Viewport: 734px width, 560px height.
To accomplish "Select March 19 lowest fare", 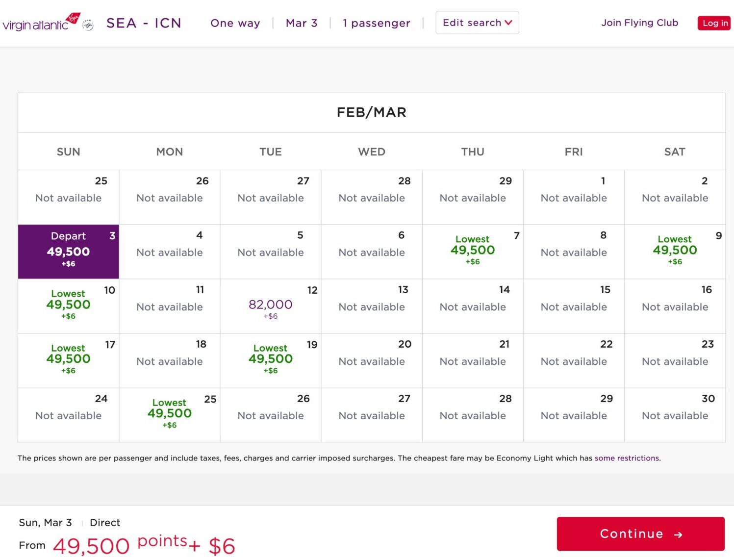I will (x=271, y=360).
